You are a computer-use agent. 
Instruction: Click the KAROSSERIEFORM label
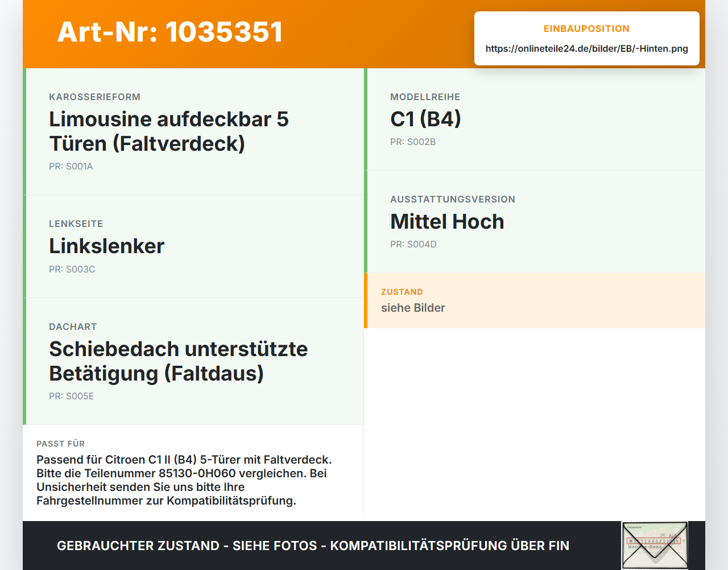click(94, 97)
